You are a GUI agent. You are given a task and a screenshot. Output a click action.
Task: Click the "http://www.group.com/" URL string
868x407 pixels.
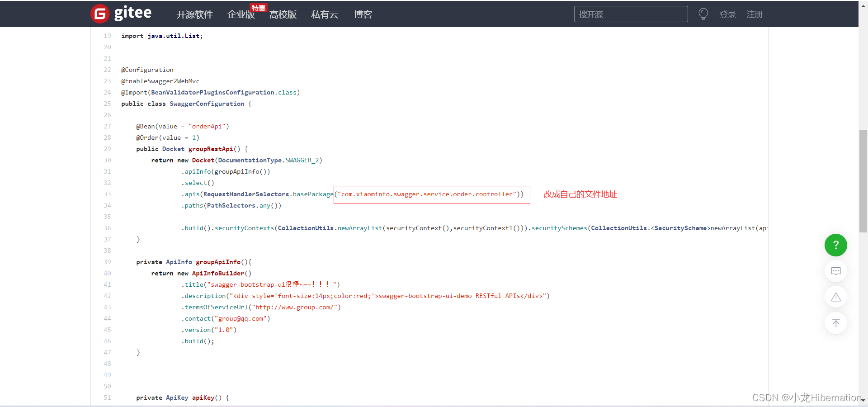pyautogui.click(x=295, y=307)
